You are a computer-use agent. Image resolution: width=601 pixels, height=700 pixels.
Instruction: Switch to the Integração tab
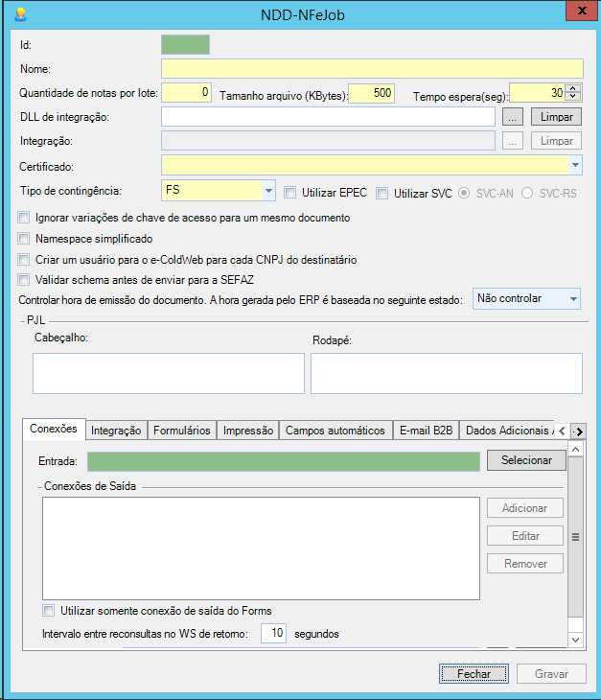click(x=116, y=431)
